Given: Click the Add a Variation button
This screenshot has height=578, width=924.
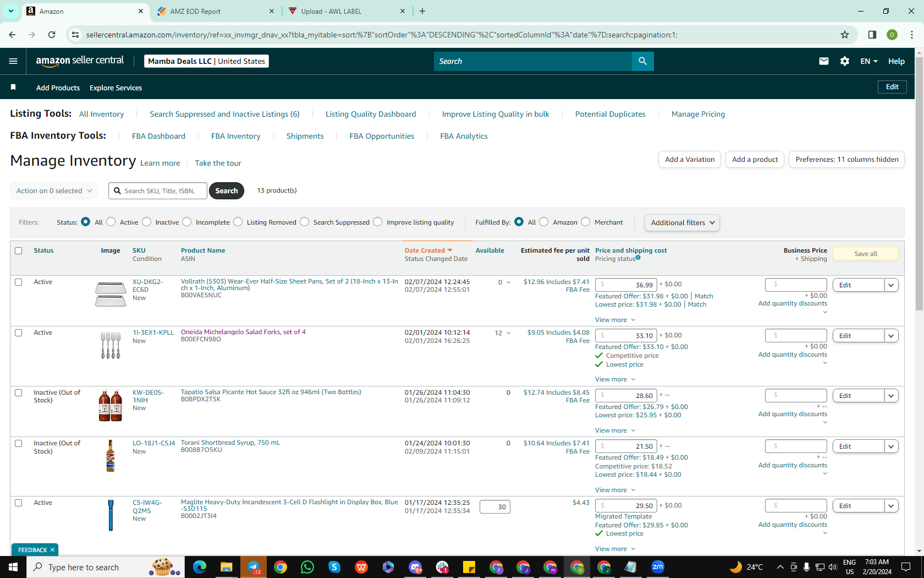Looking at the screenshot, I should [690, 160].
